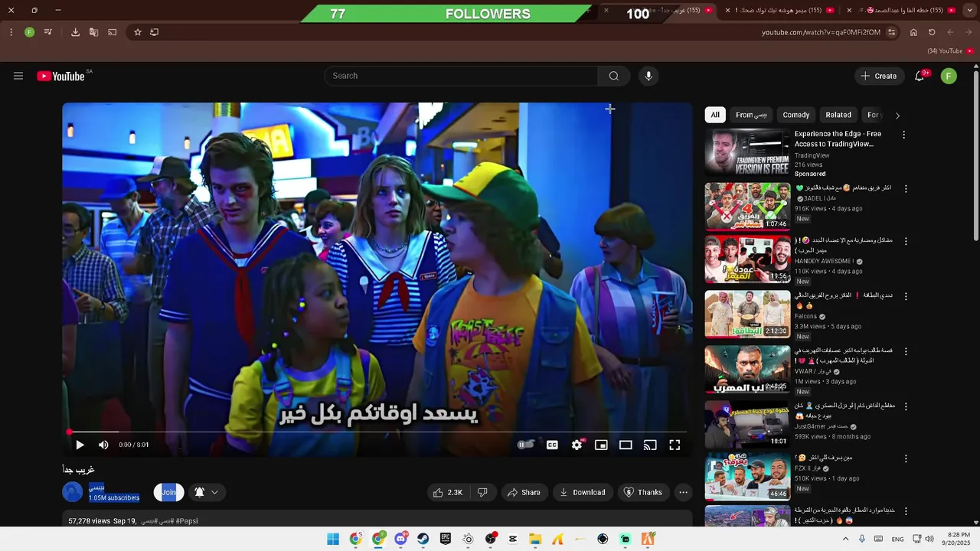Enter fullscreen mode
The width and height of the screenshot is (980, 551).
click(675, 445)
